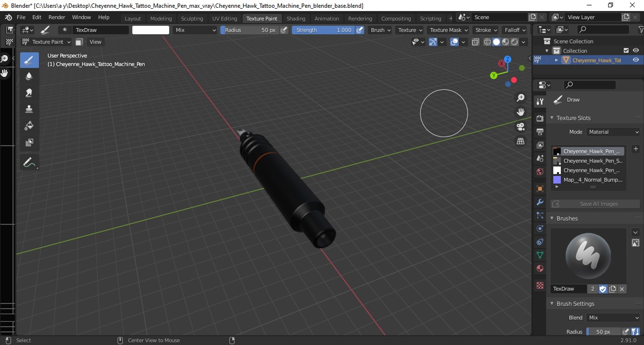Switch to the UV Editing workspace tab
The height and width of the screenshot is (345, 644).
pyautogui.click(x=224, y=18)
